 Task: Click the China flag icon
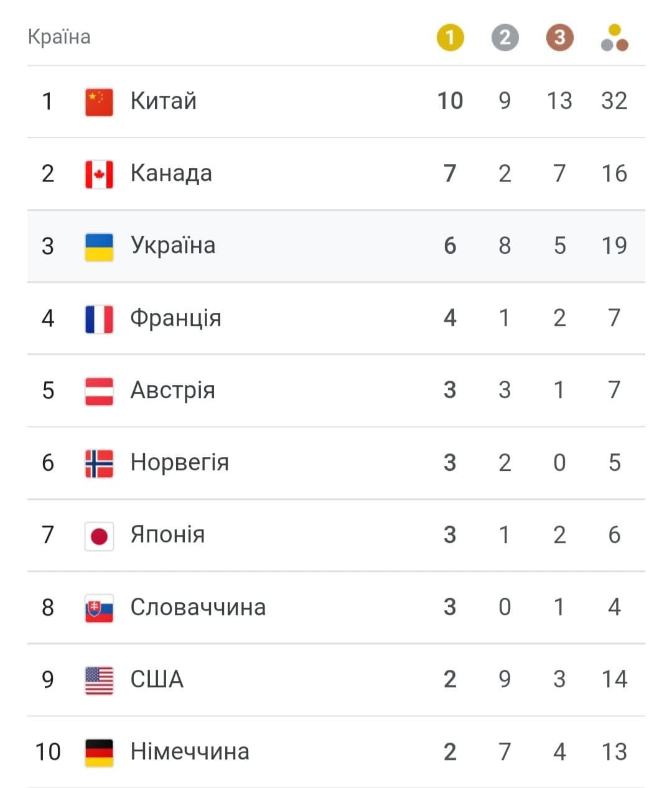click(x=99, y=101)
